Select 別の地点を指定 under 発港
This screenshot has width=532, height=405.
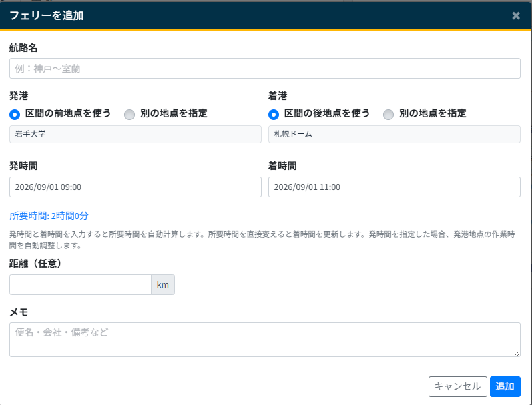pos(129,115)
